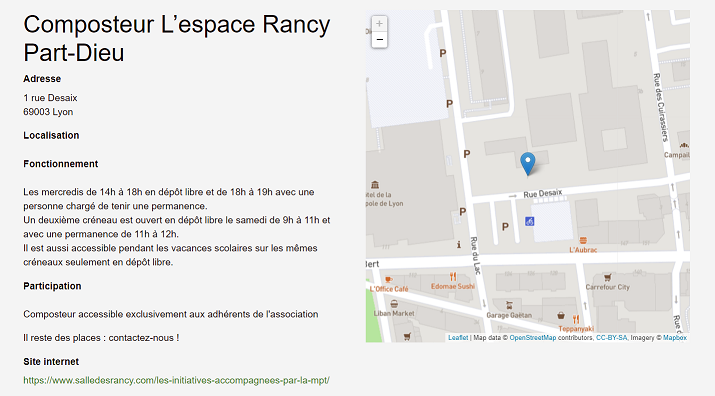Click the Rue Desaix street label
The image size is (715, 396).
pyautogui.click(x=543, y=194)
